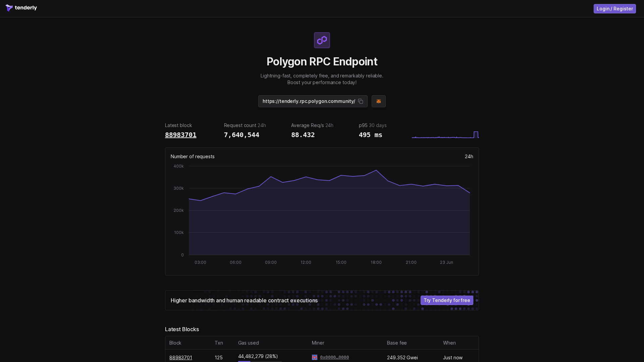Click the 'p95 30 days' stat label
Viewport: 644px width, 362px height.
373,125
